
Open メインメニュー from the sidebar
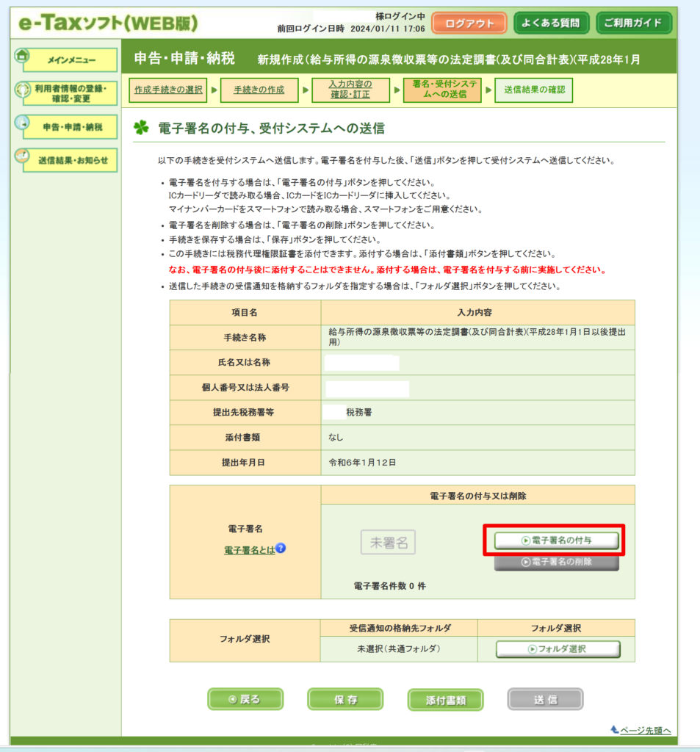pyautogui.click(x=71, y=60)
